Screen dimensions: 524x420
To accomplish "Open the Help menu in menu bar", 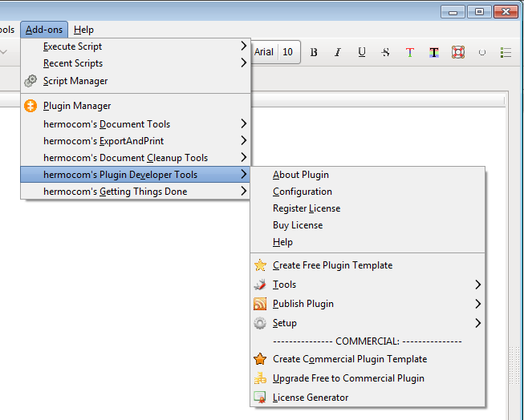I will (83, 30).
